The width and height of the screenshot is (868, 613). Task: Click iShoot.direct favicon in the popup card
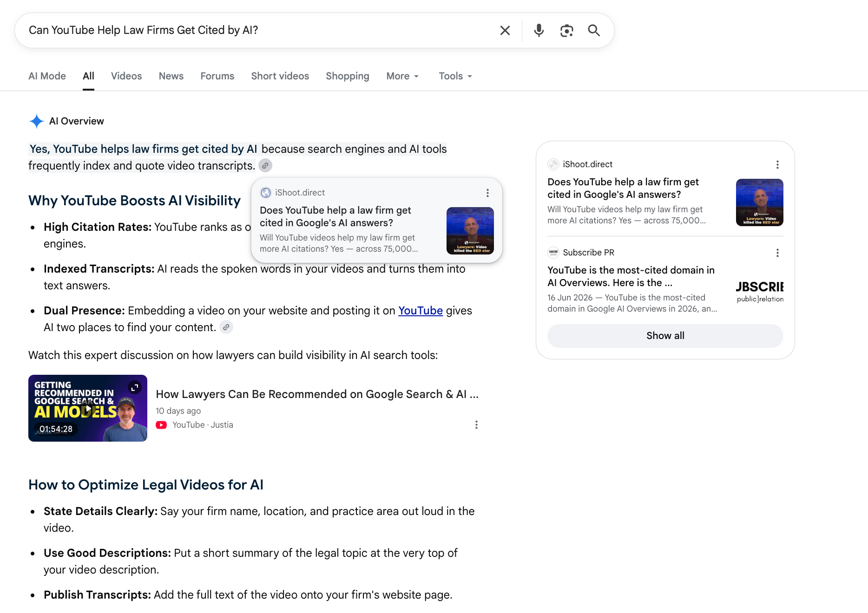265,193
